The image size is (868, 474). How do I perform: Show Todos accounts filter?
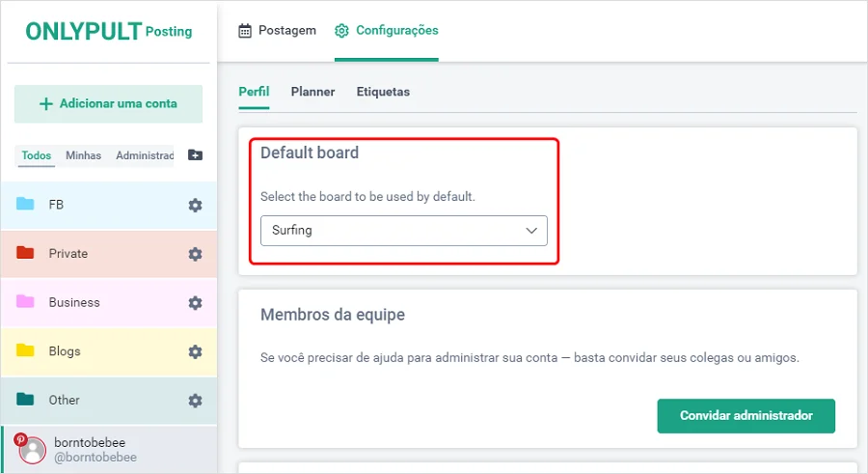click(37, 155)
